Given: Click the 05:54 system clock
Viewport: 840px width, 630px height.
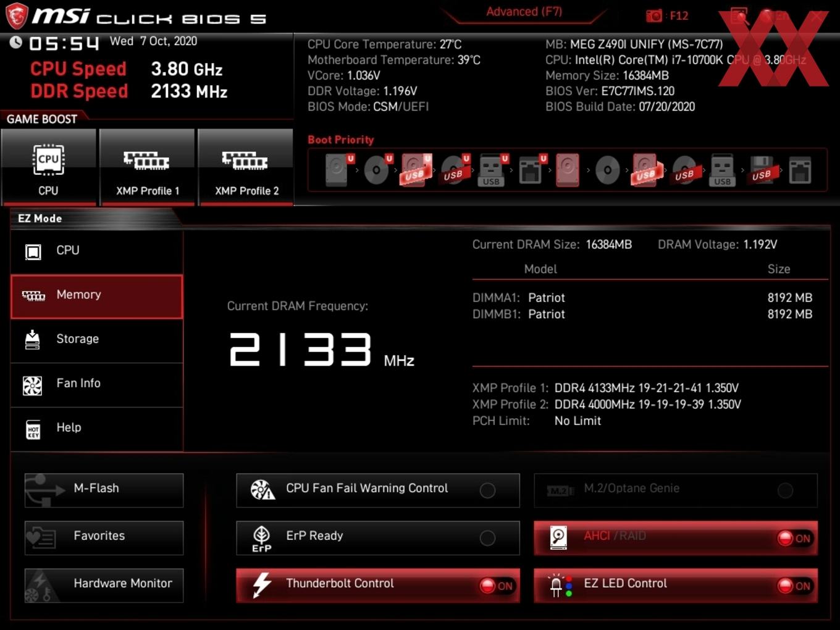Looking at the screenshot, I should [64, 43].
